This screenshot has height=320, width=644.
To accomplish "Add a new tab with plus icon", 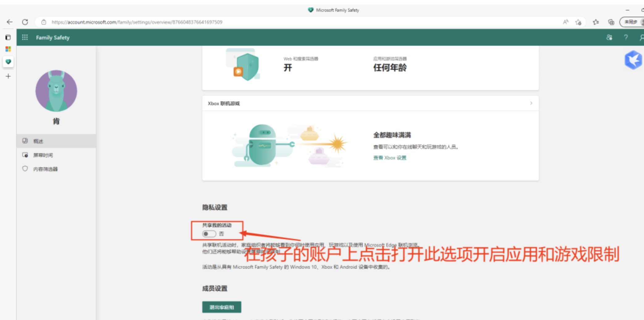I will (8, 76).
